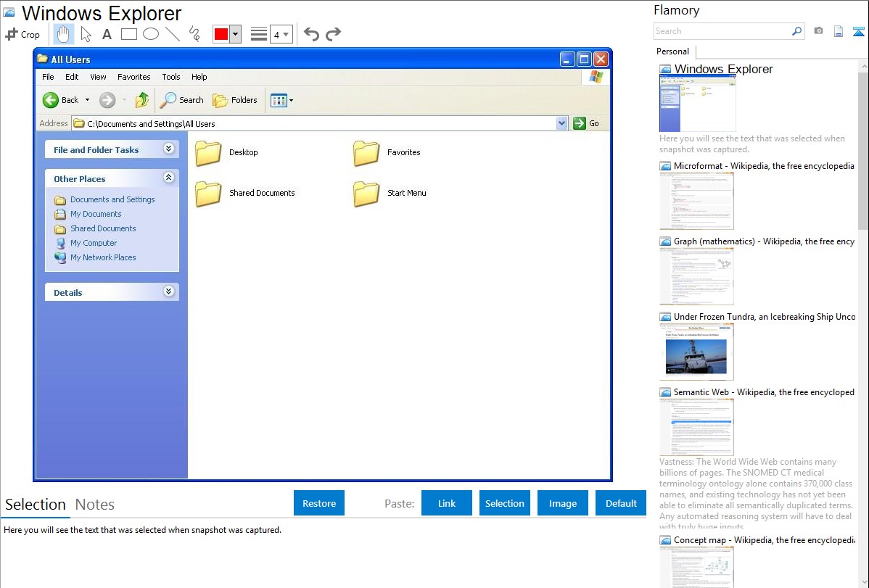The image size is (869, 588).
Task: Open the Graph (mathematics) snapshot thumbnail
Action: (696, 276)
